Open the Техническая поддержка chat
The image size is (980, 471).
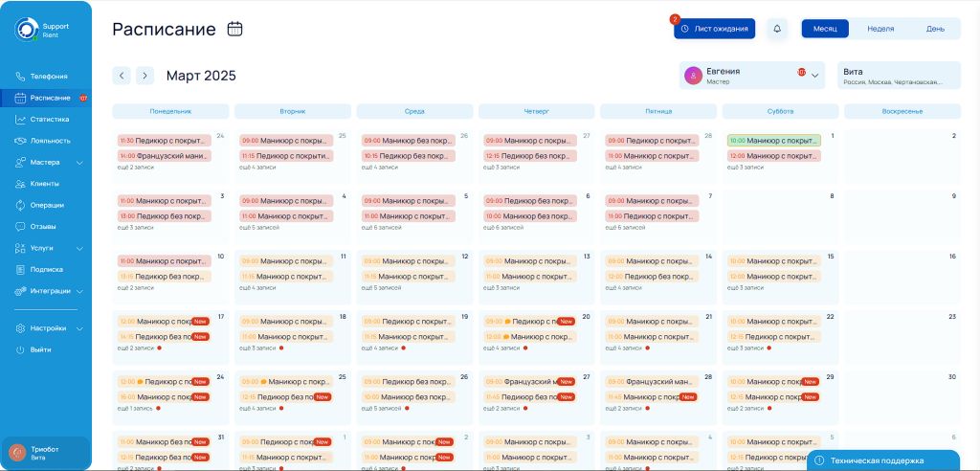coord(881,460)
